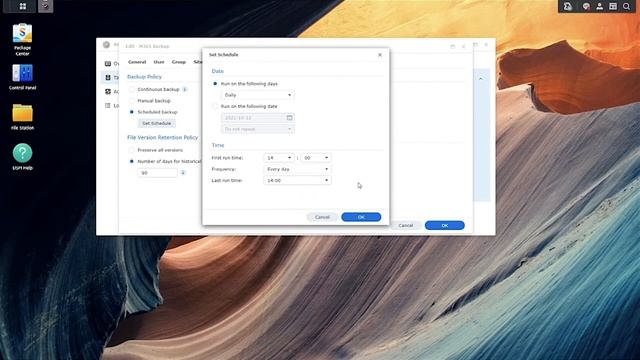Click the search magnifier icon in top bar
Viewport: 640px width, 360px height.
point(626,6)
